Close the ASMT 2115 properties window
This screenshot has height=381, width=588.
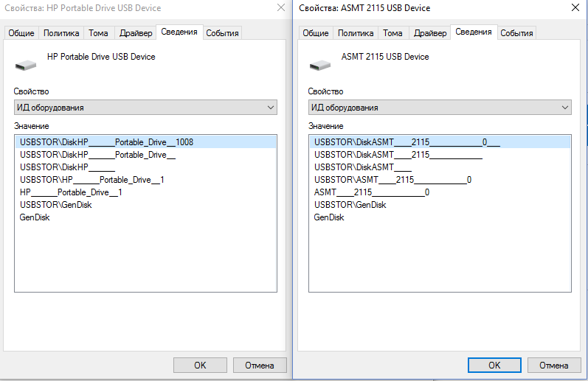574,8
